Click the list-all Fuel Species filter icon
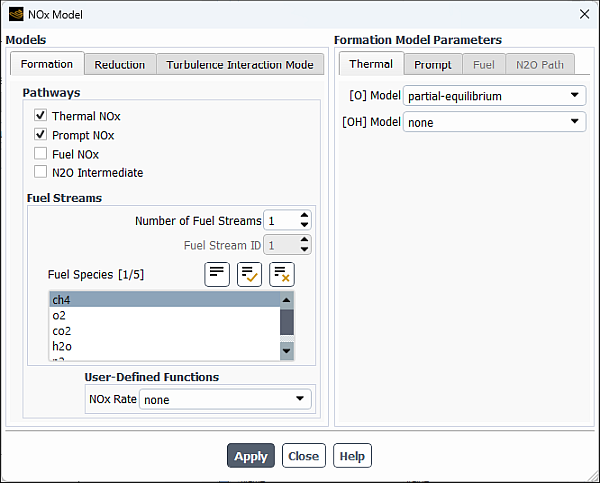This screenshot has height=483, width=600. 217,274
